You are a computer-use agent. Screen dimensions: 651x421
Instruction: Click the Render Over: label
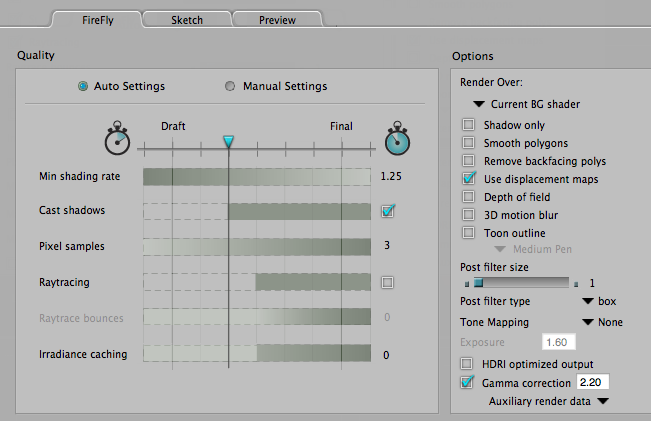click(x=491, y=82)
